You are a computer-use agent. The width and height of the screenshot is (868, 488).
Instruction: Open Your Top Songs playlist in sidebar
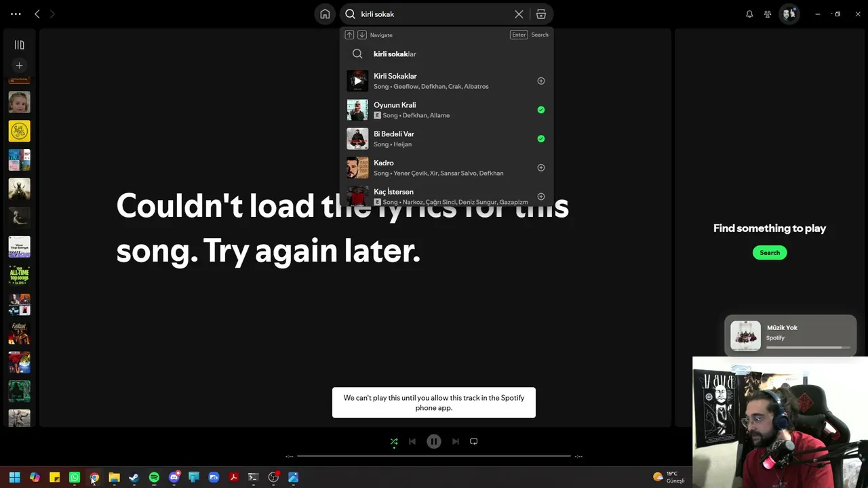[19, 247]
